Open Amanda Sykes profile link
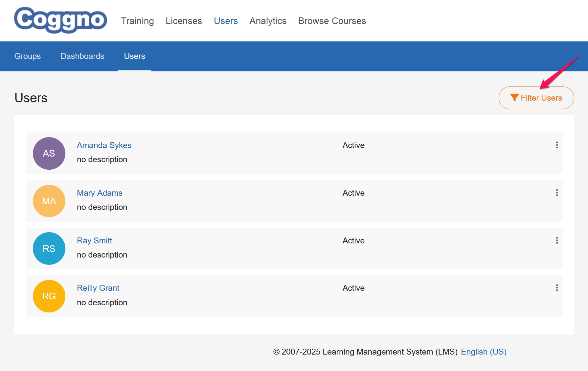 104,145
